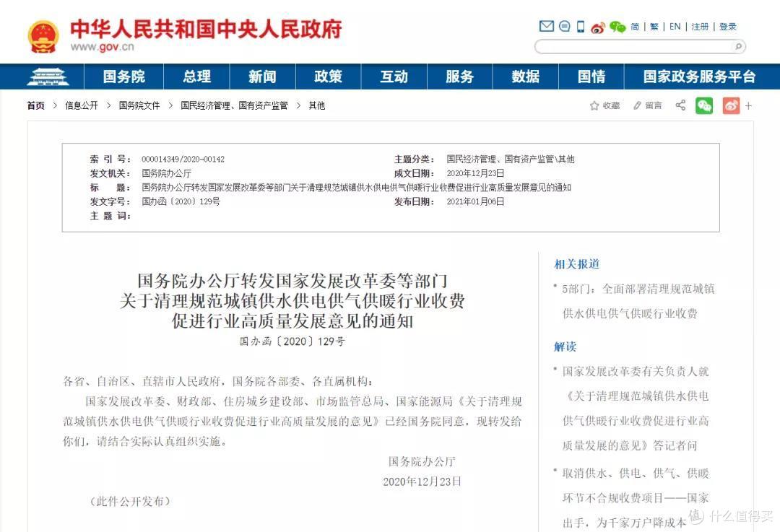The image size is (780, 532).
Task: Open the WeChat icon in header
Action: pos(617,27)
